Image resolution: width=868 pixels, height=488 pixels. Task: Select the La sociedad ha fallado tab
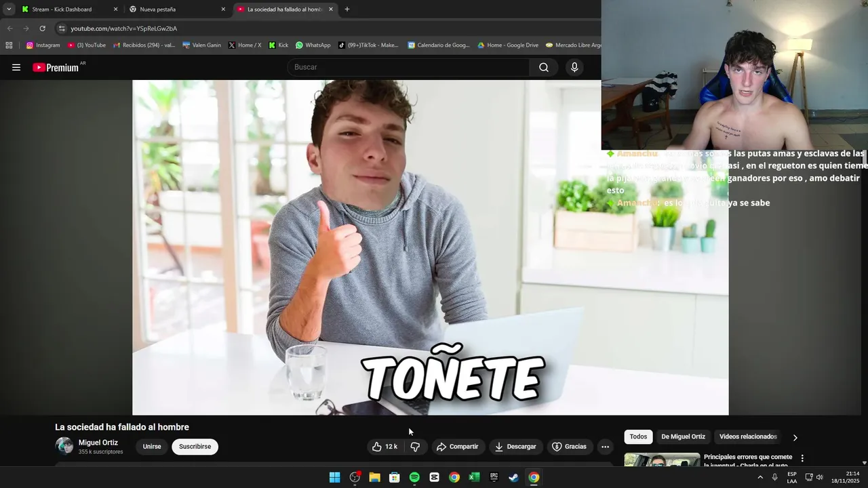pyautogui.click(x=285, y=9)
